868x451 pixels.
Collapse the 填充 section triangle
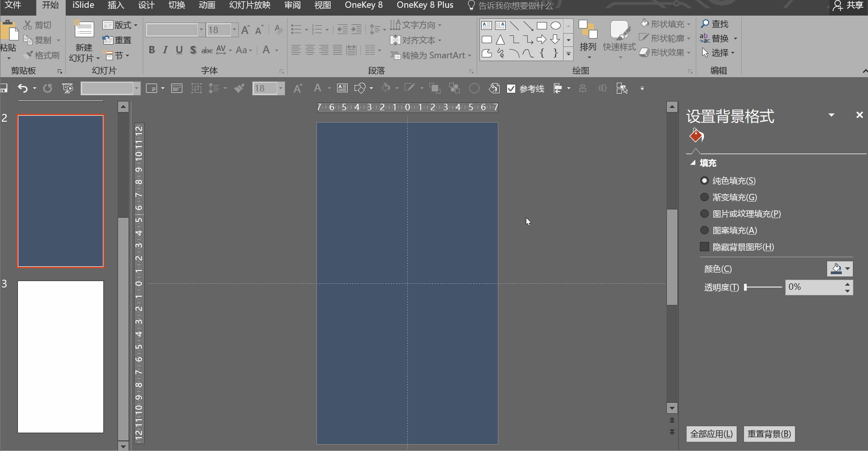(x=693, y=163)
